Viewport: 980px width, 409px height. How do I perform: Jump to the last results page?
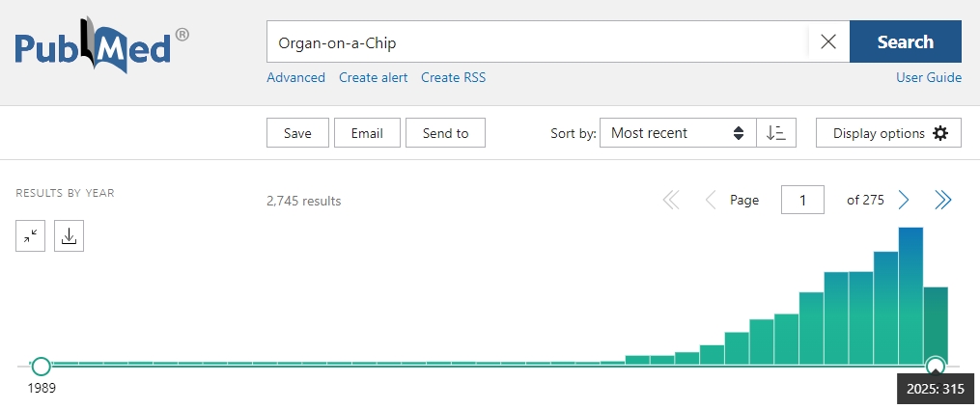coord(943,200)
